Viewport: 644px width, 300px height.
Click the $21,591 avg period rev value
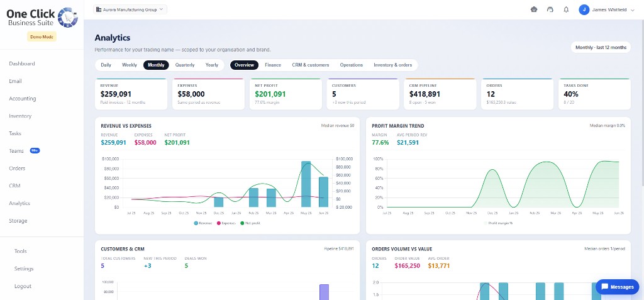(x=408, y=143)
